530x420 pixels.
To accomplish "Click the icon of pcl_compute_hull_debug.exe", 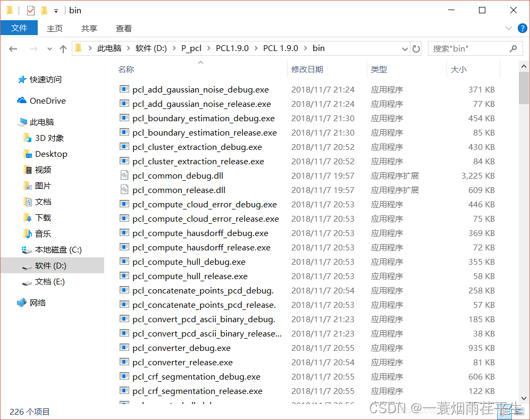I will coord(124,262).
